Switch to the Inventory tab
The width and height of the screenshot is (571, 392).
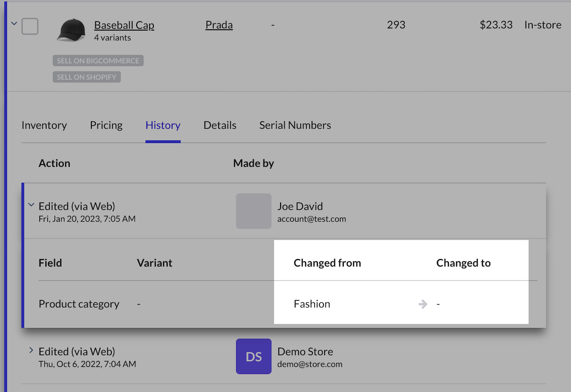[x=44, y=126]
